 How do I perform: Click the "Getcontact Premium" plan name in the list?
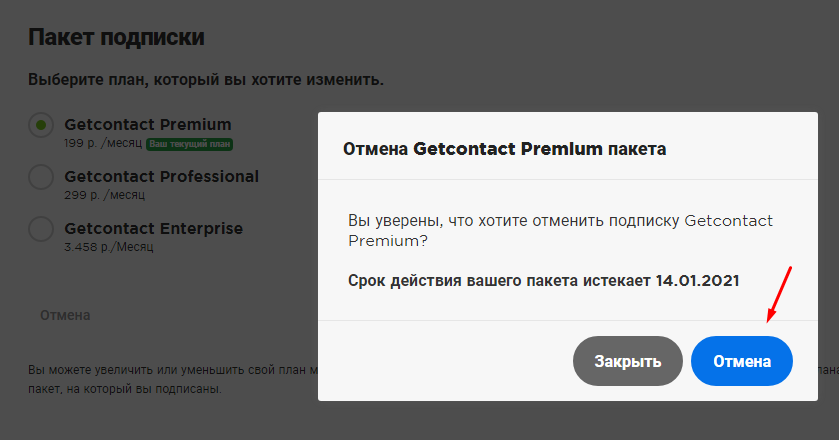147,125
